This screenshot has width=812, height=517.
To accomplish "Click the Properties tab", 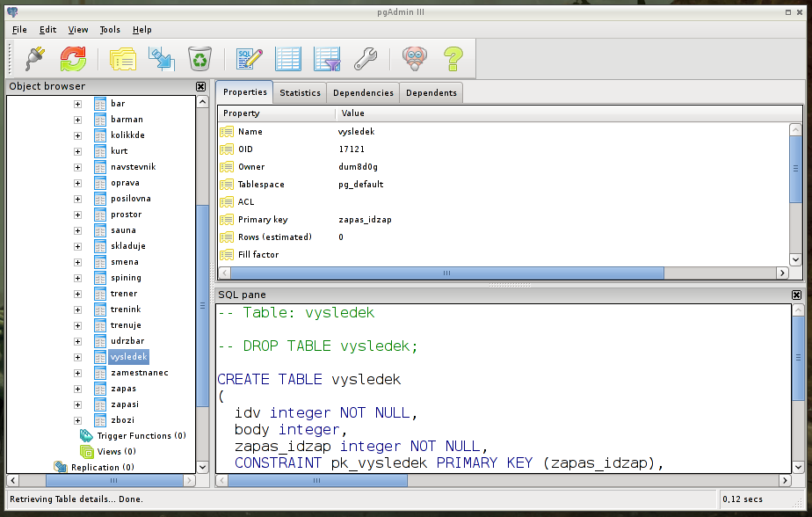I will tap(244, 91).
